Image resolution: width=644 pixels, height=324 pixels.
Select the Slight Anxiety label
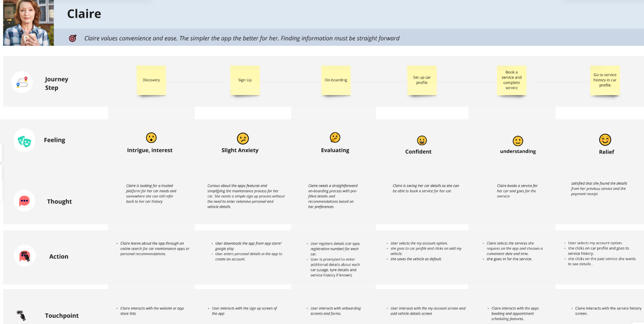pos(240,150)
